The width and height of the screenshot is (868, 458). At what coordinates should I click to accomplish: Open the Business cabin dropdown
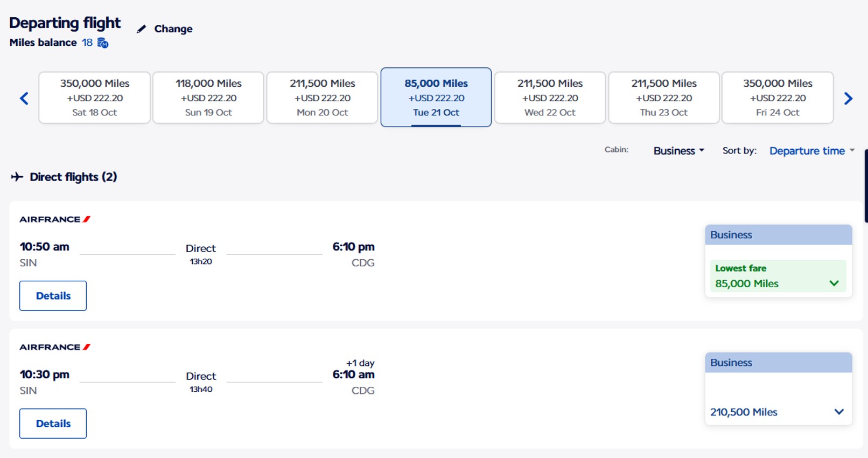click(678, 151)
